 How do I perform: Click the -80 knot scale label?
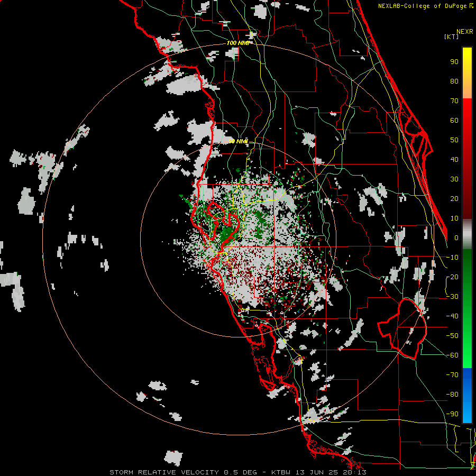pos(452,395)
